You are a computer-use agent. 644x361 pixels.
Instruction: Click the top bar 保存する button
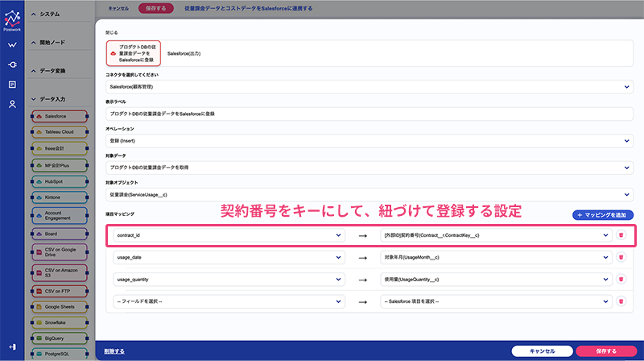pos(155,8)
